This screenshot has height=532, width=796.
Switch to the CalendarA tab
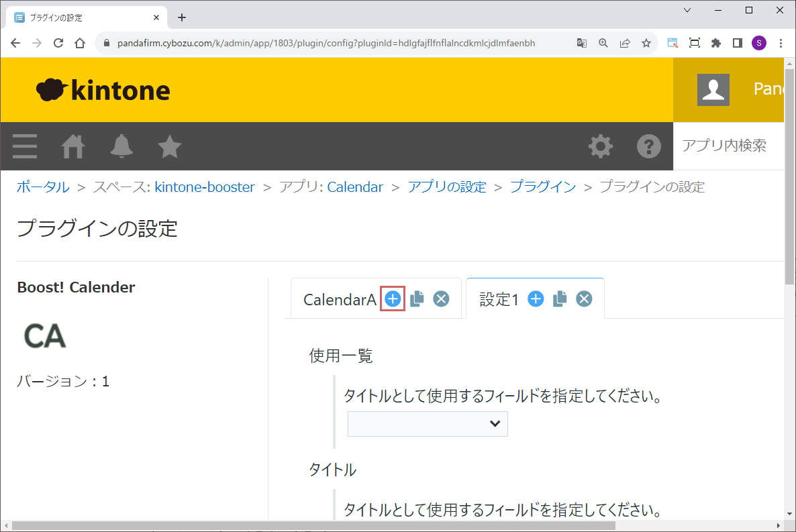[340, 300]
